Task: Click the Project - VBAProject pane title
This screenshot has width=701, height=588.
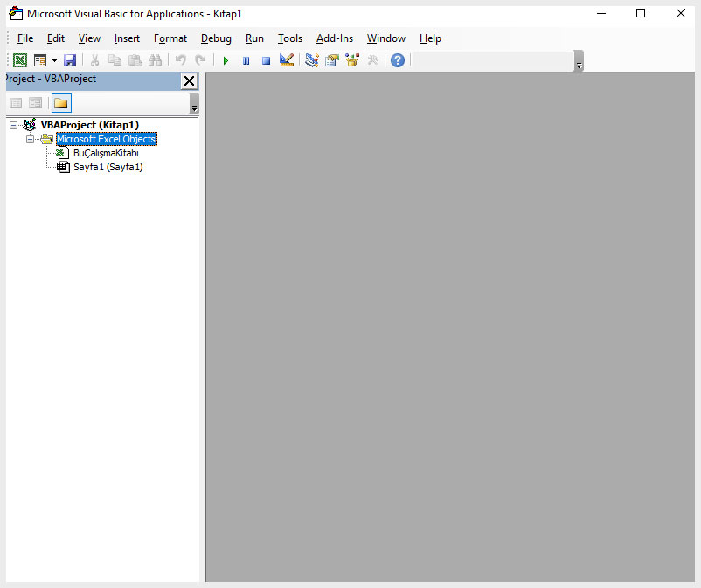Action: (51, 79)
